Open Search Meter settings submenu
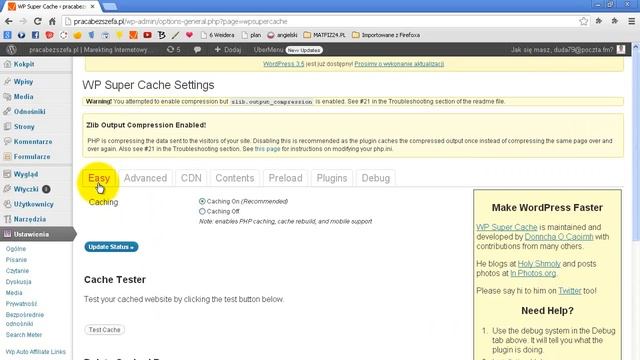Image resolution: width=640 pixels, height=360 pixels. (x=24, y=335)
